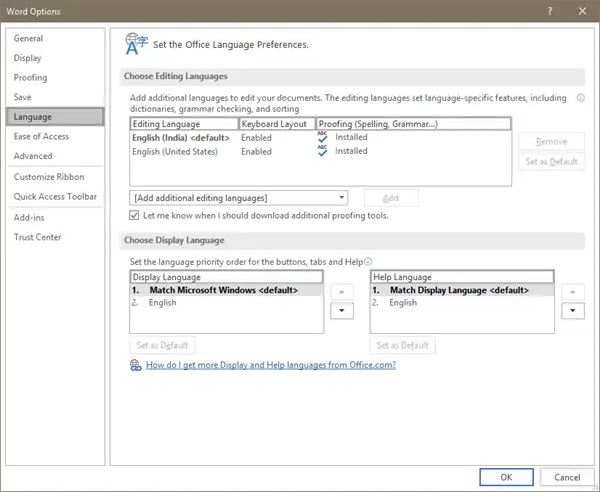Image resolution: width=600 pixels, height=492 pixels.
Task: Open the Proofing options category
Action: (31, 78)
